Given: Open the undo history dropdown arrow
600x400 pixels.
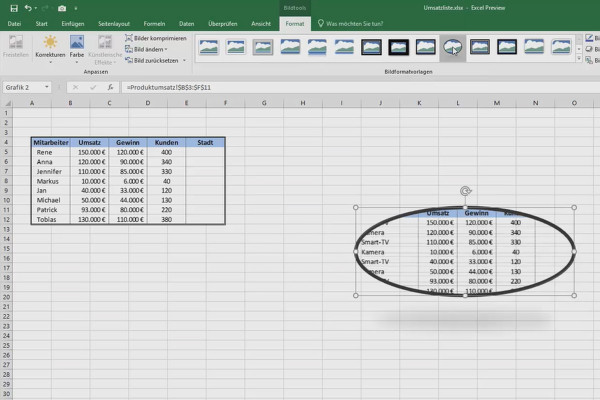Looking at the screenshot, I should [x=36, y=8].
